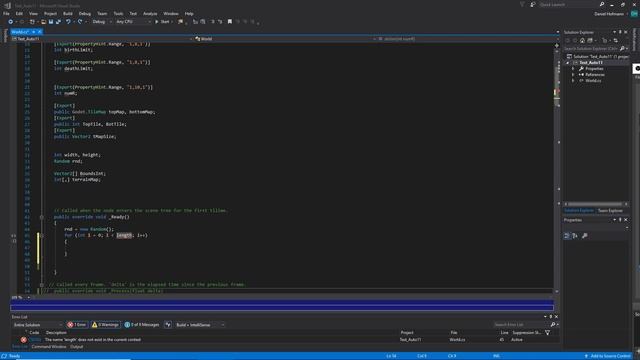Click in Search Error List field

click(521, 325)
